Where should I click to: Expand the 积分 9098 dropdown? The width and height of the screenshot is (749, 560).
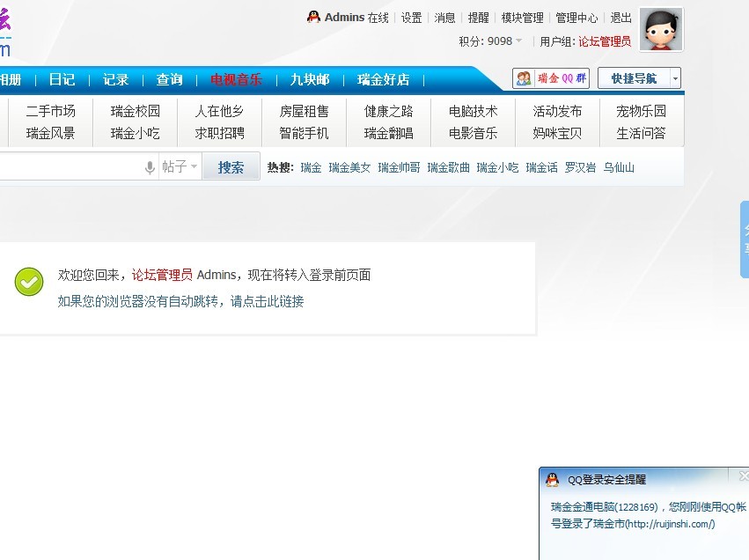point(518,41)
